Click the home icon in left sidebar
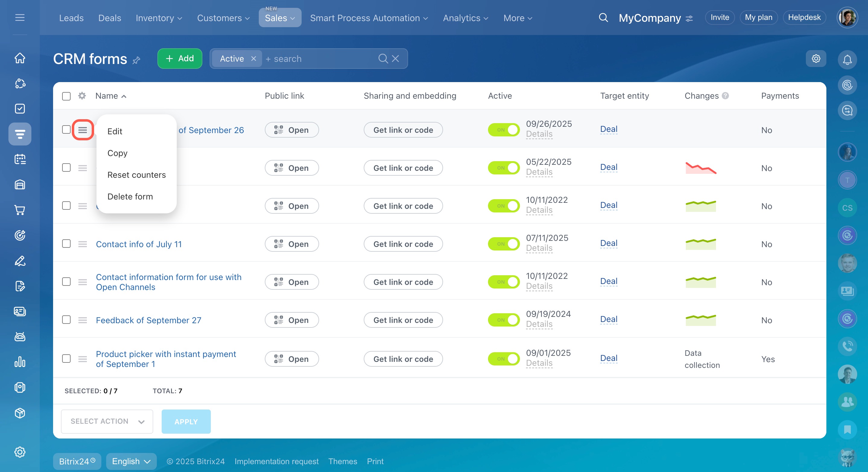868x472 pixels. (x=20, y=58)
